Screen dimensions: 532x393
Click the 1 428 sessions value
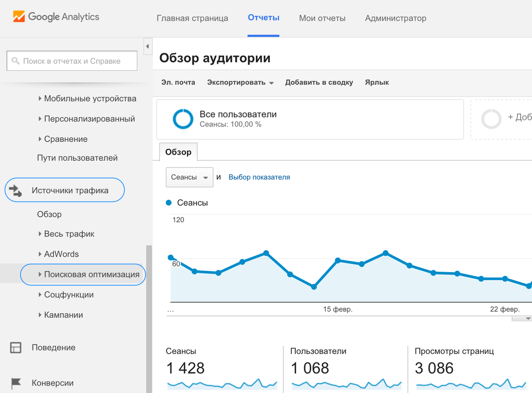click(x=185, y=368)
